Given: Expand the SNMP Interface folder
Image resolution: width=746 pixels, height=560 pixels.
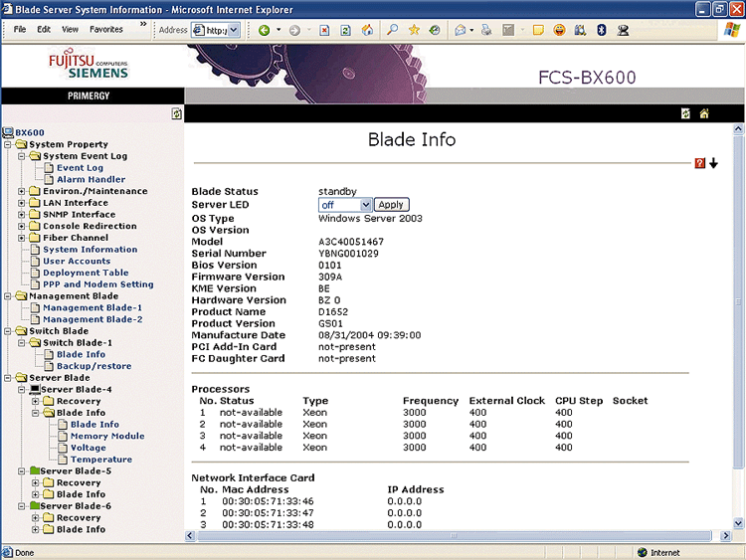Looking at the screenshot, I should coord(22,215).
